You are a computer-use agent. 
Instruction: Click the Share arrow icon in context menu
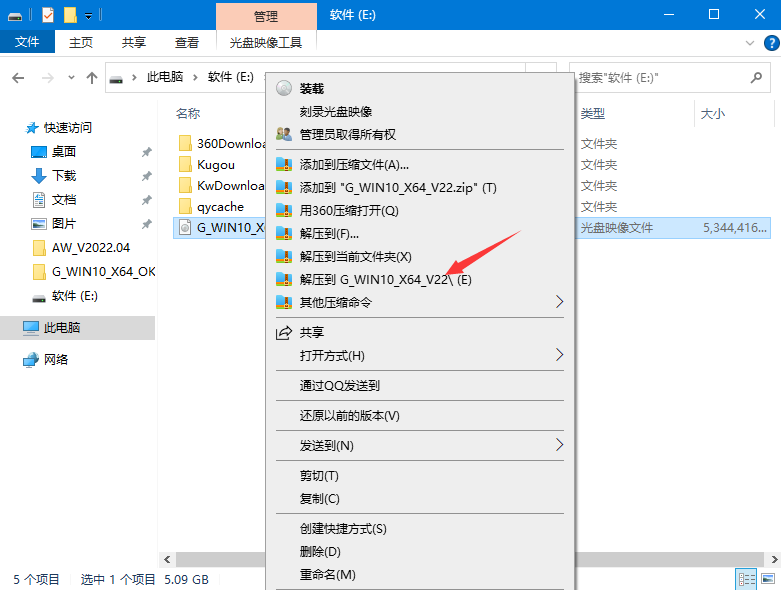[x=284, y=333]
